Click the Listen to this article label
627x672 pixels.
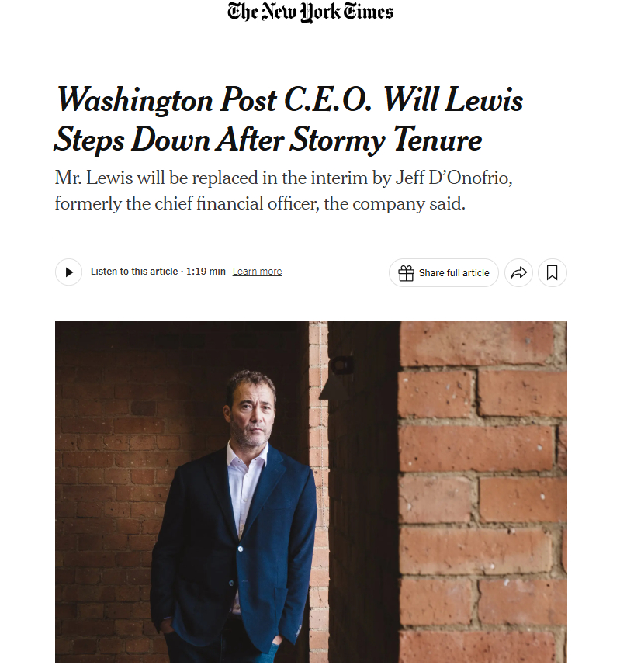[x=133, y=272]
